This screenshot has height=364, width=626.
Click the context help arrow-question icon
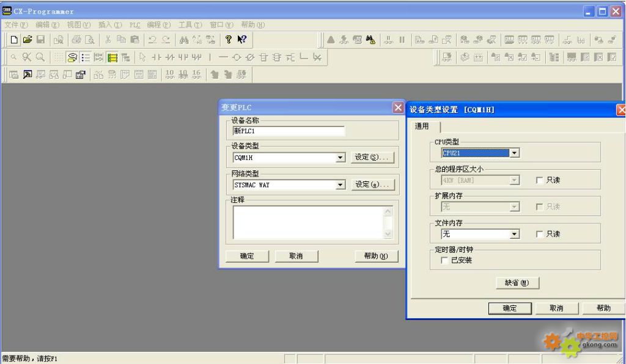coord(242,40)
